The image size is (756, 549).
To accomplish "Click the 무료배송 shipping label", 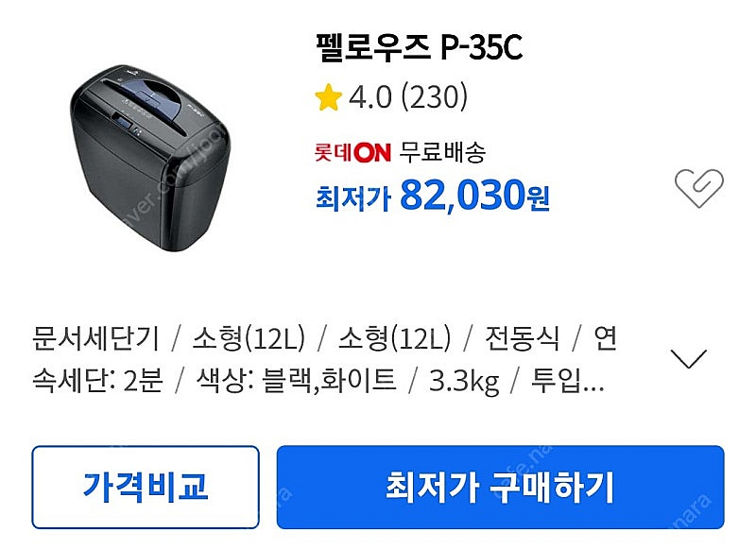I will tap(442, 152).
